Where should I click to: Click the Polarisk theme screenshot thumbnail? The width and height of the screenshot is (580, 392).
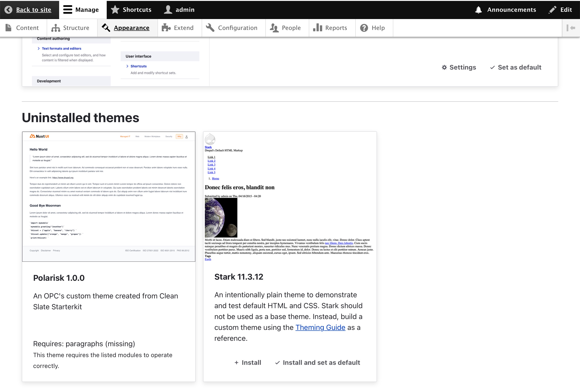(109, 197)
